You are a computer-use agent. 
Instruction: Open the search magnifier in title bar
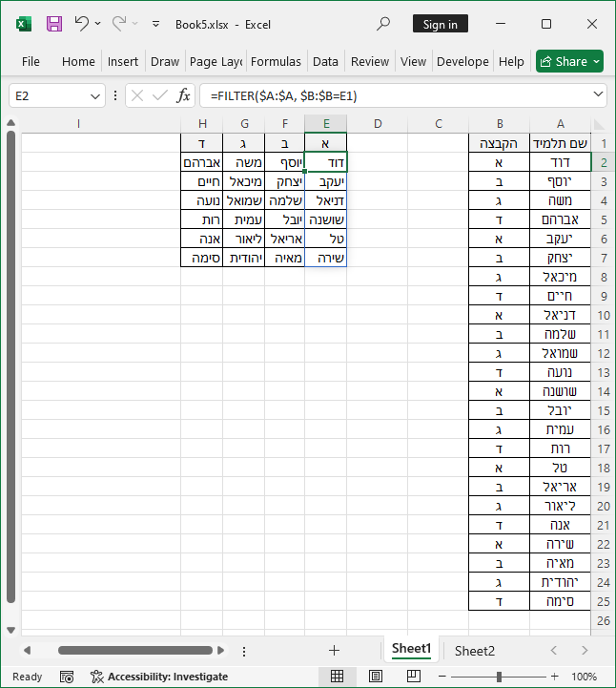383,24
